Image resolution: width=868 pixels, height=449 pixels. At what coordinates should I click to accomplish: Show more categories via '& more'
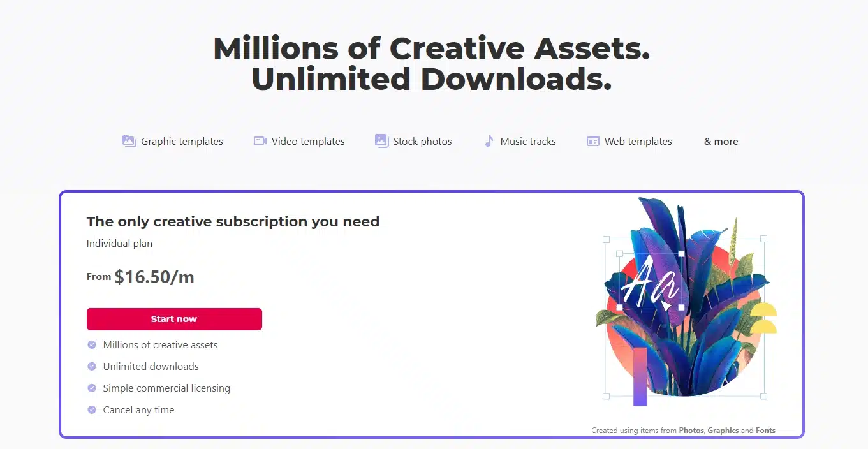pos(721,142)
